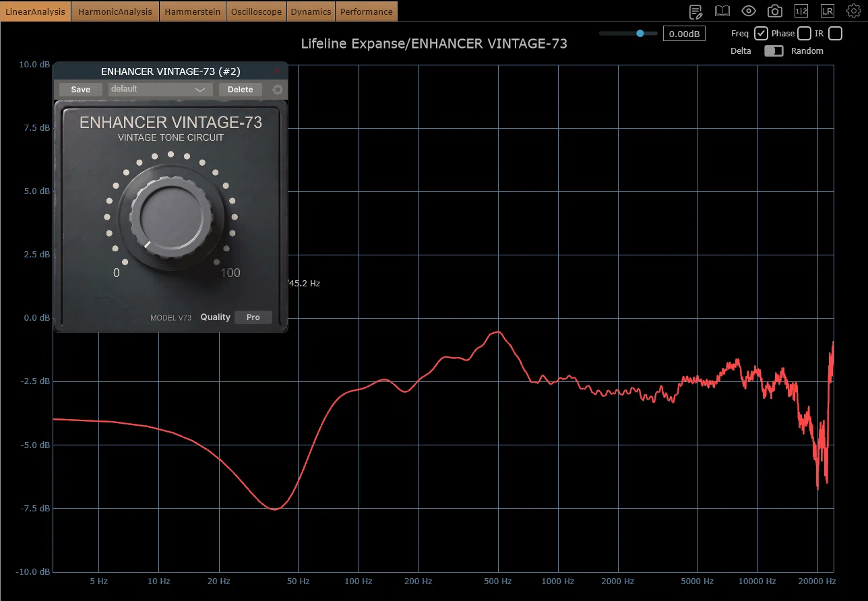Toggle the Delta/Random switch
Screen dimensions: 868x601
[x=774, y=51]
